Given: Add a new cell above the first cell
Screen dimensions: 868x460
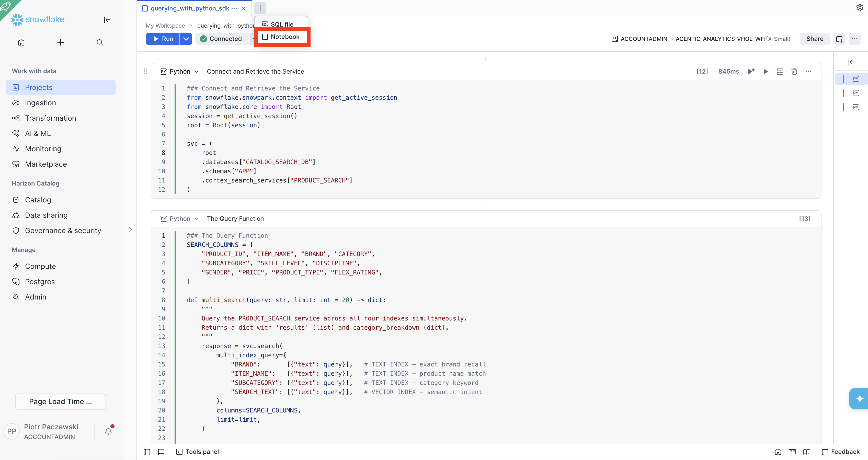Looking at the screenshot, I should click(x=486, y=59).
